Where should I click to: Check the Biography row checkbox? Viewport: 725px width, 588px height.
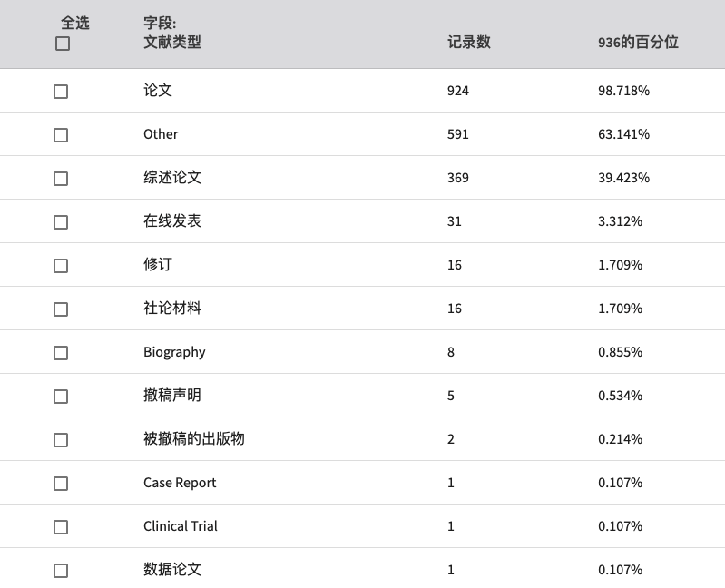[61, 353]
